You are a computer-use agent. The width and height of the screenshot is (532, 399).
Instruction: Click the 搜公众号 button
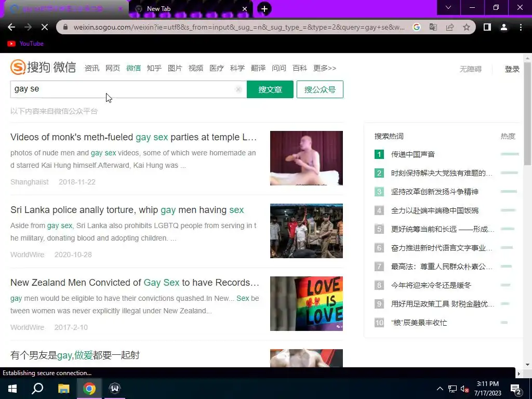[x=320, y=89]
